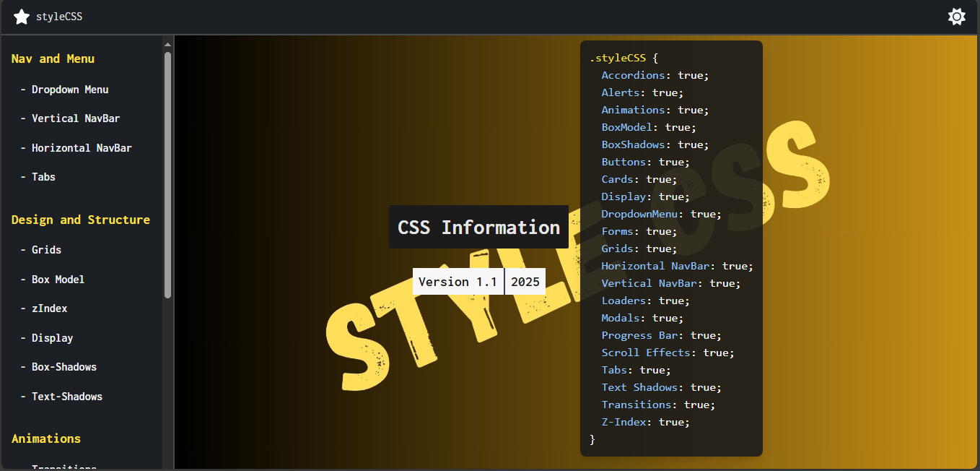The width and height of the screenshot is (980, 471).
Task: Open Box-Shadows page
Action: tap(64, 367)
